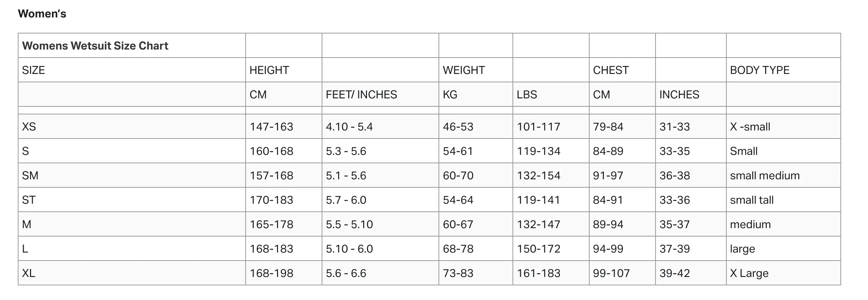Click the CHEST column header
Image resolution: width=868 pixels, height=300 pixels.
coord(622,70)
